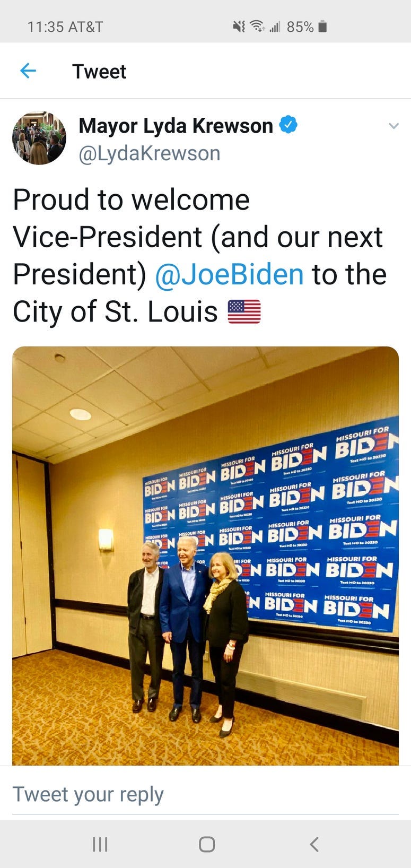Screen dimensions: 411x868
Task: Click the Mayor Lyda Krewson display name
Action: pos(176,126)
